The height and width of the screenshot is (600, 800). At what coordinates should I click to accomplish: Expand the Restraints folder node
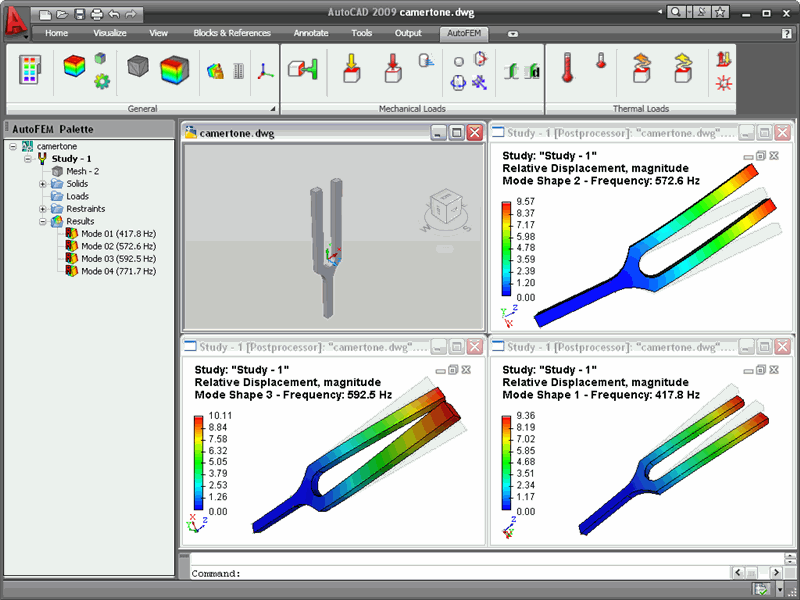click(43, 209)
